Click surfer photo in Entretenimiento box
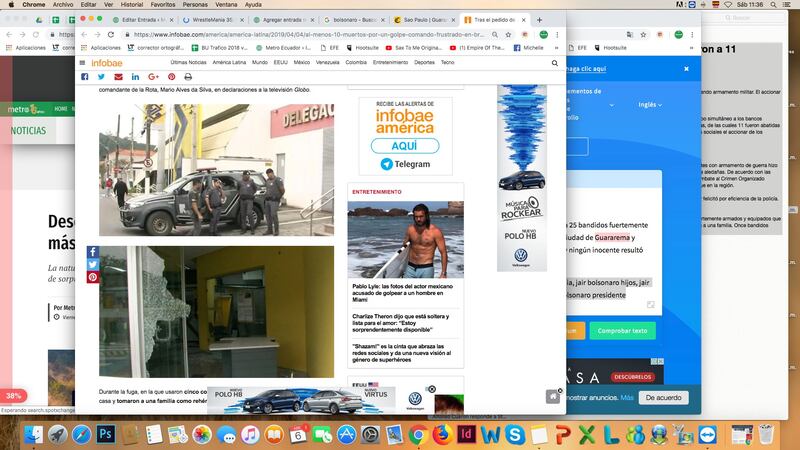 pos(406,239)
